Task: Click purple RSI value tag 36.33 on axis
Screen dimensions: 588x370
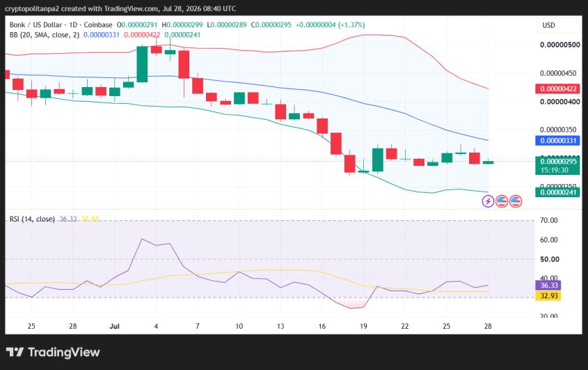Action: pos(549,286)
